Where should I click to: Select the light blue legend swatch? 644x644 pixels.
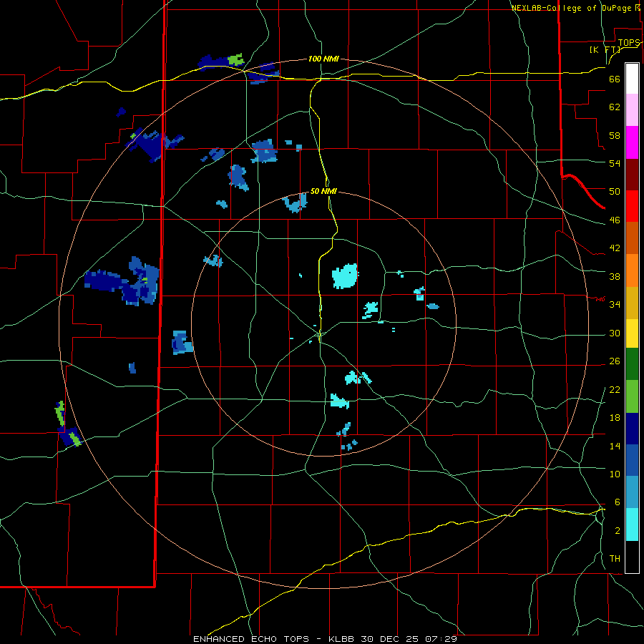pyautogui.click(x=632, y=492)
